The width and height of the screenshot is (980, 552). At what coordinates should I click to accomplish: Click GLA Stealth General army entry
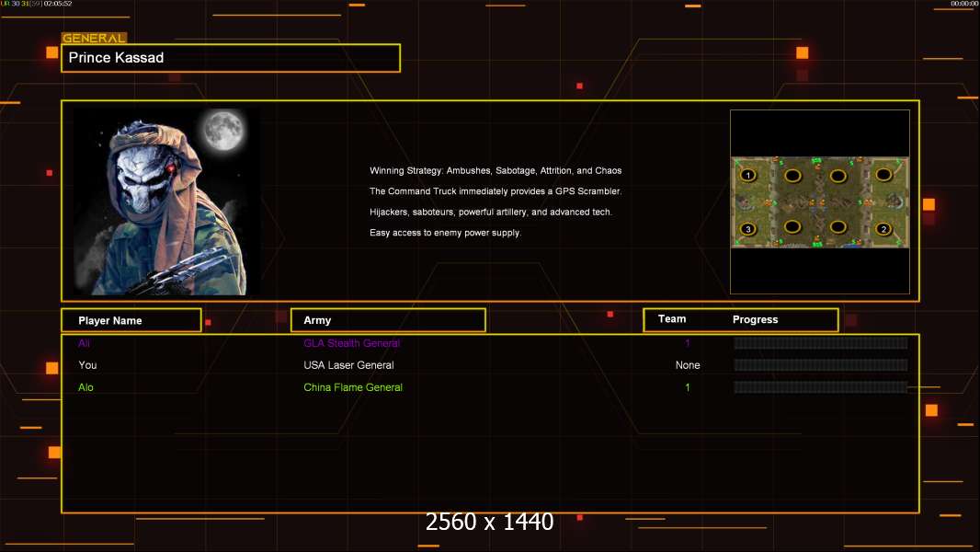[x=351, y=343]
